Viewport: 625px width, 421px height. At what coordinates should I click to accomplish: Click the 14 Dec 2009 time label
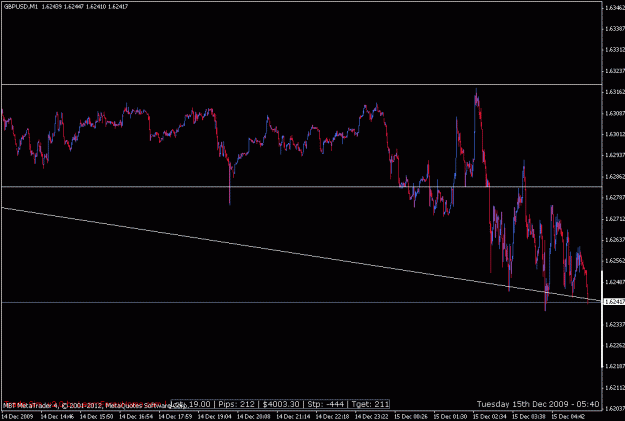(17, 417)
